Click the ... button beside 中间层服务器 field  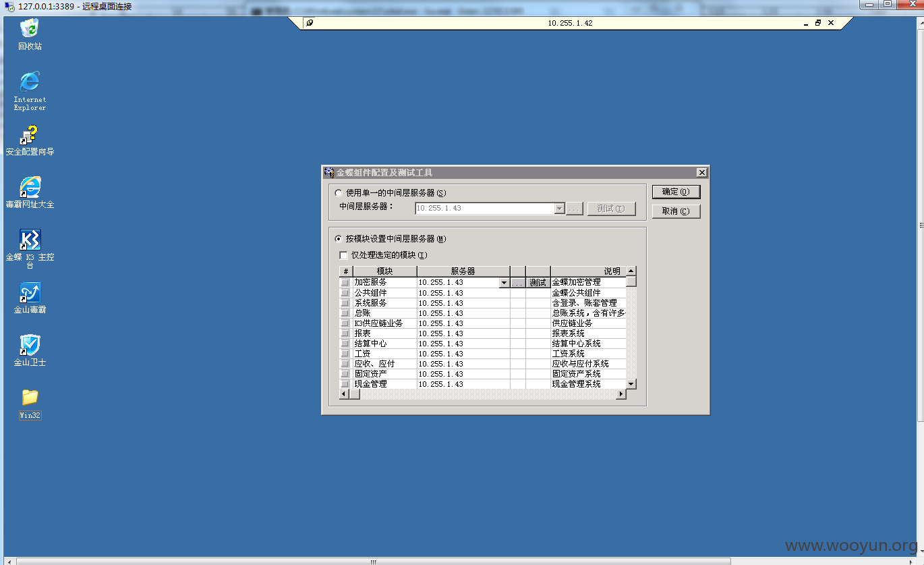click(574, 209)
